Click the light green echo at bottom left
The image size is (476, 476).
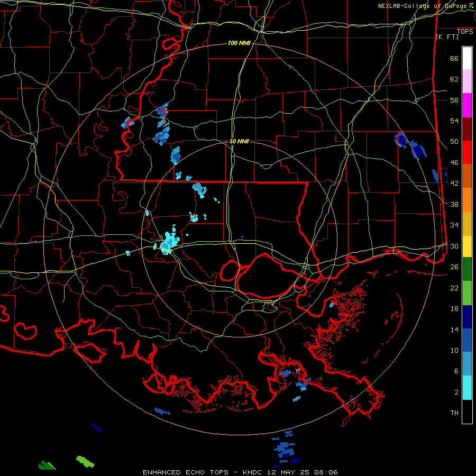tap(85, 461)
